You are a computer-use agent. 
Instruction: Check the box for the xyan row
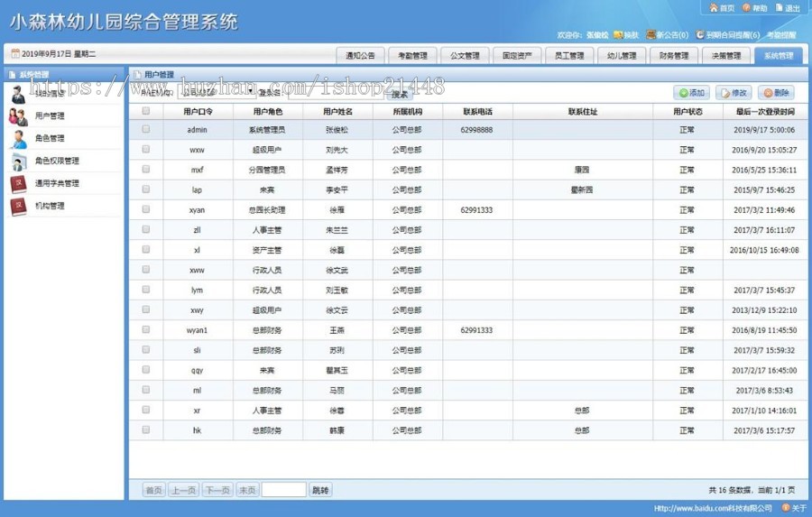[146, 209]
